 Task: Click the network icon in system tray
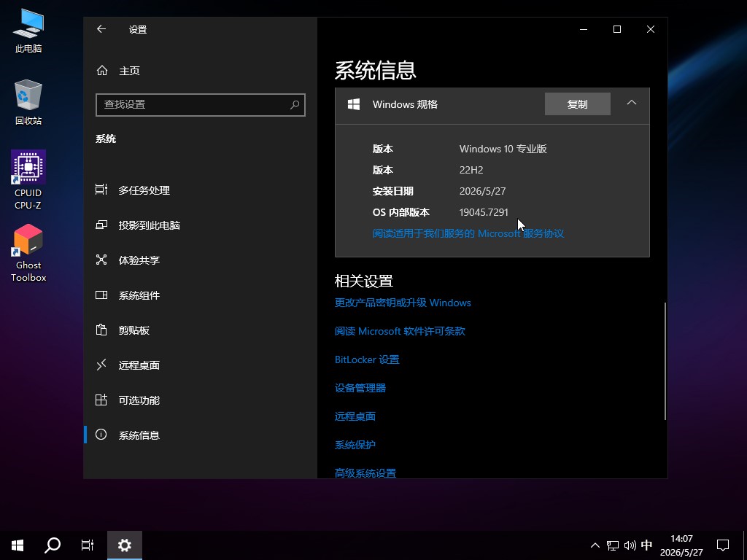pos(612,545)
